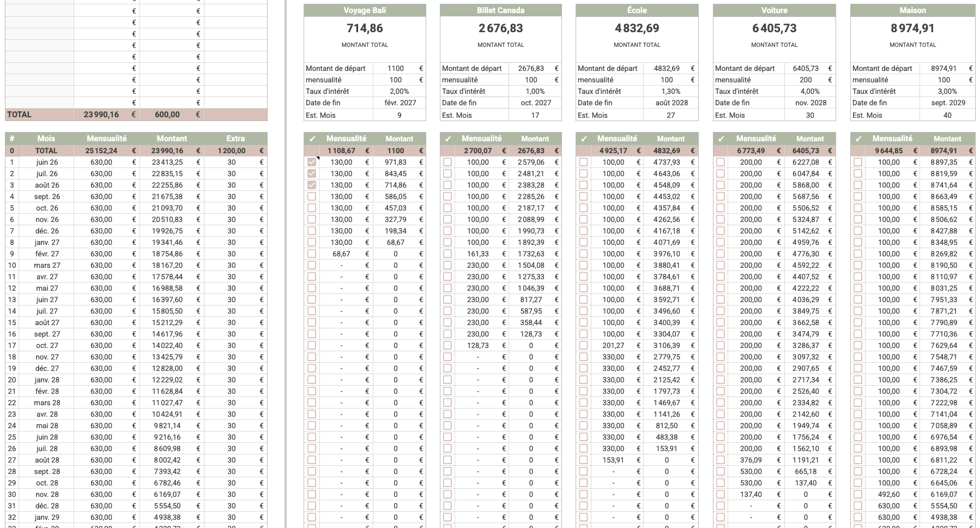Click the janv. 28 month cell

47,380
